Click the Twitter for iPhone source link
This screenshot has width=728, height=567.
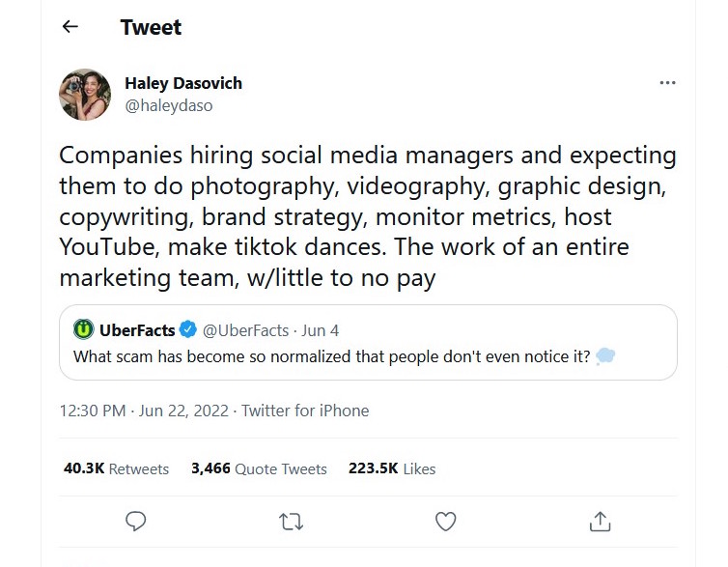(305, 411)
